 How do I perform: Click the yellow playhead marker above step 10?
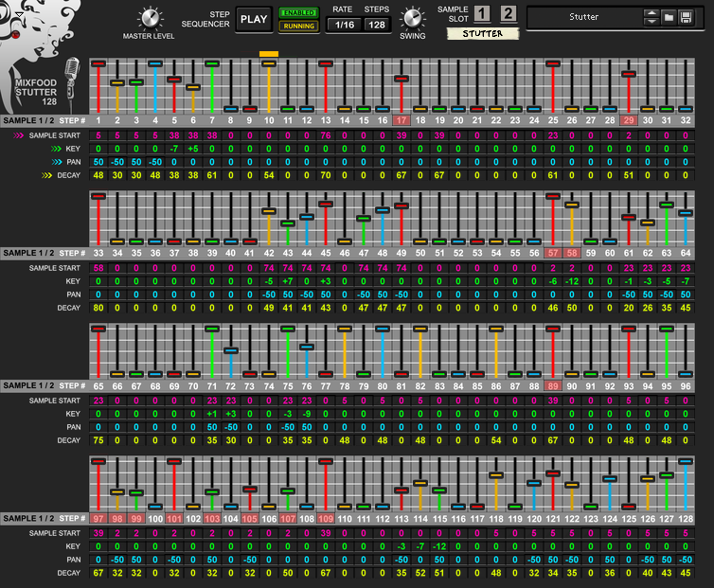(x=269, y=54)
